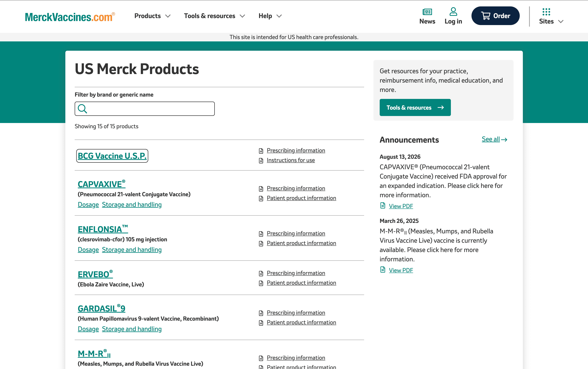Open the Help navigation menu

[265, 16]
